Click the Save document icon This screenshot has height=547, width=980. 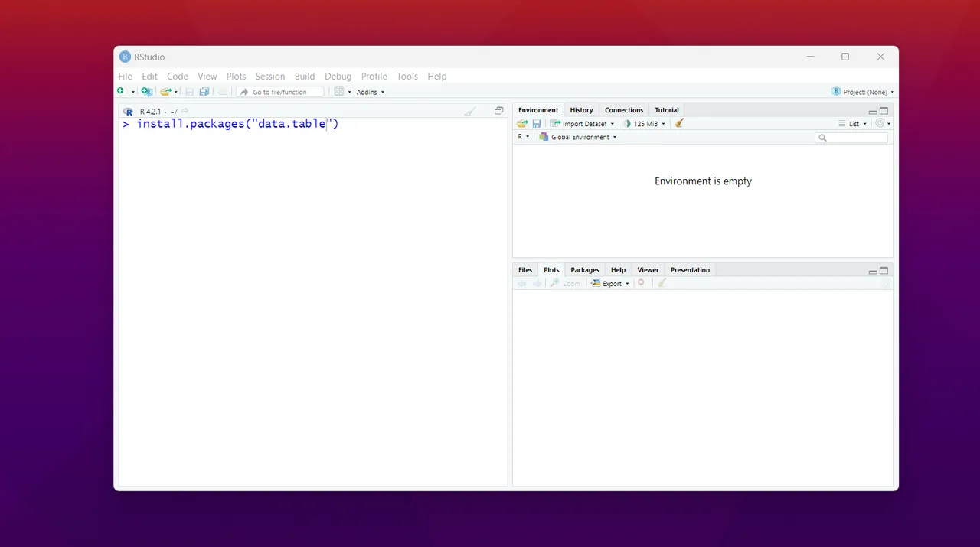tap(190, 92)
